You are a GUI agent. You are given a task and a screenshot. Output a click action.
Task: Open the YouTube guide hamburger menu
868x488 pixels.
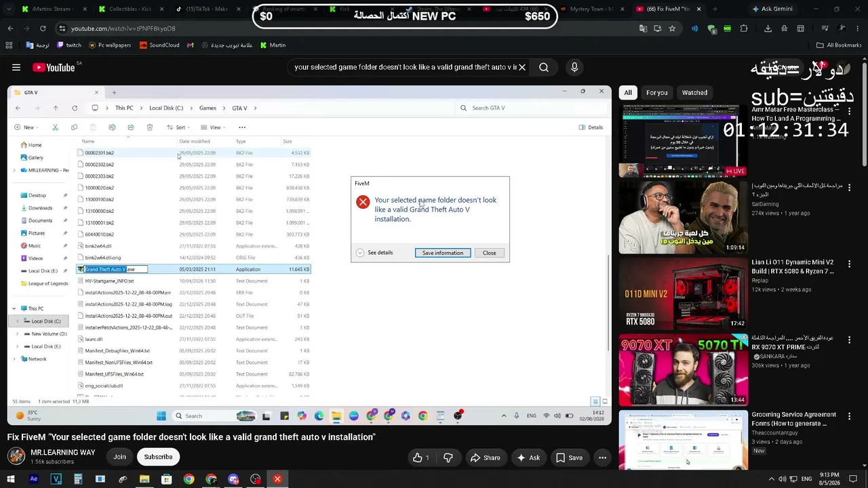coord(16,67)
